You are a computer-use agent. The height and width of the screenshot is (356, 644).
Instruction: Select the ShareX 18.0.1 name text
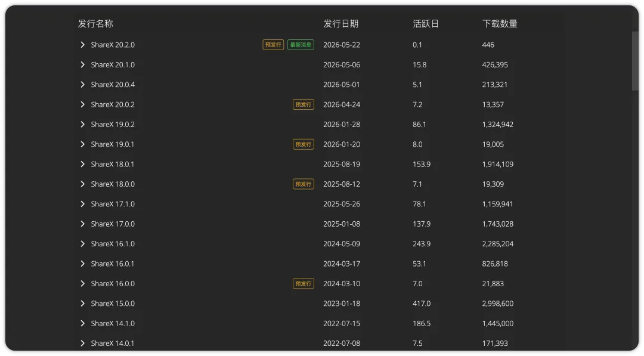click(113, 164)
